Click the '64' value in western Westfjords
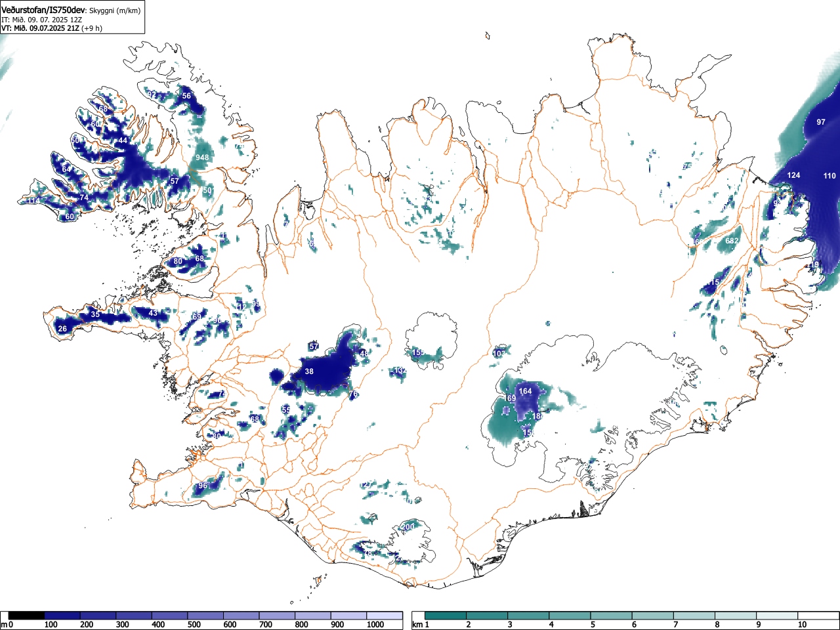The image size is (840, 630). coord(66,169)
